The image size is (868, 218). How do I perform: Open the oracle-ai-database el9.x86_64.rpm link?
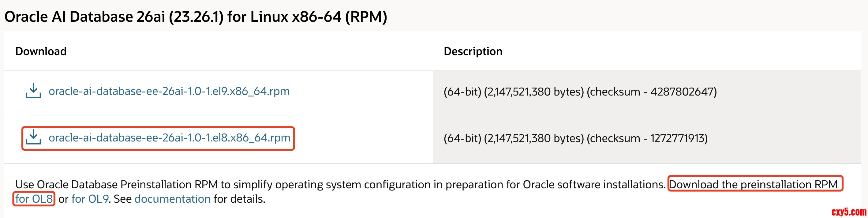point(169,91)
